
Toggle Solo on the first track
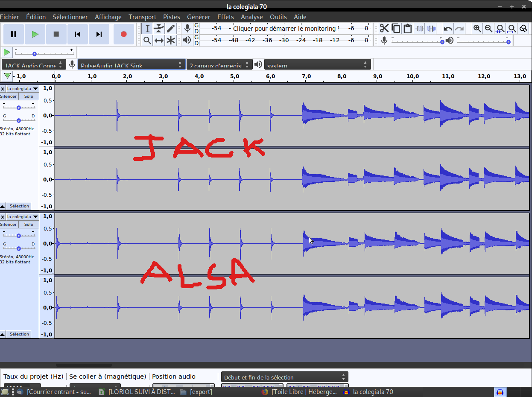pyautogui.click(x=29, y=96)
